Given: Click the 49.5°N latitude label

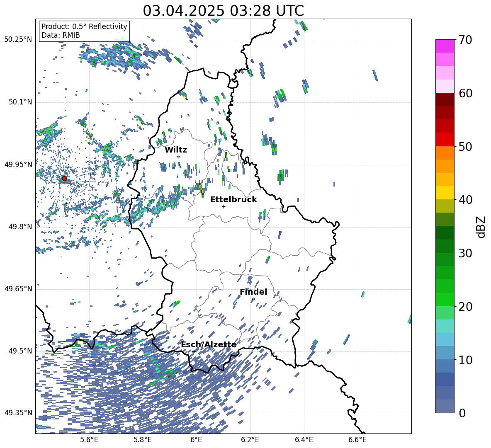Looking at the screenshot, I should click(20, 351).
